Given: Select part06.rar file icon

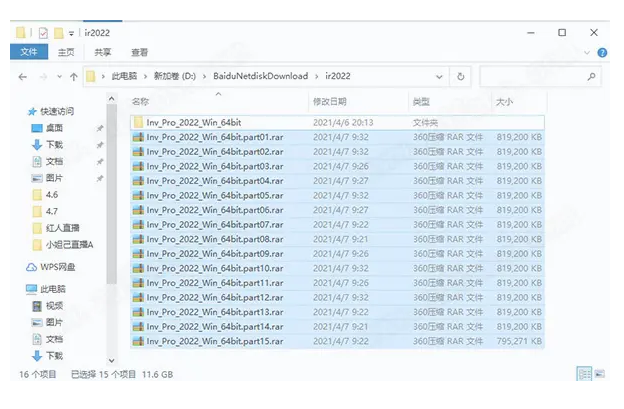Looking at the screenshot, I should [x=138, y=210].
